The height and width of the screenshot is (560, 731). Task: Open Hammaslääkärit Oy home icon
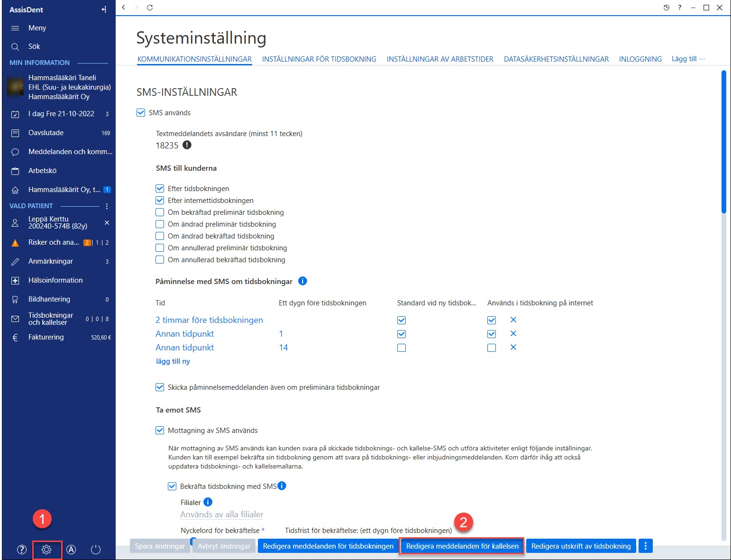(x=15, y=190)
